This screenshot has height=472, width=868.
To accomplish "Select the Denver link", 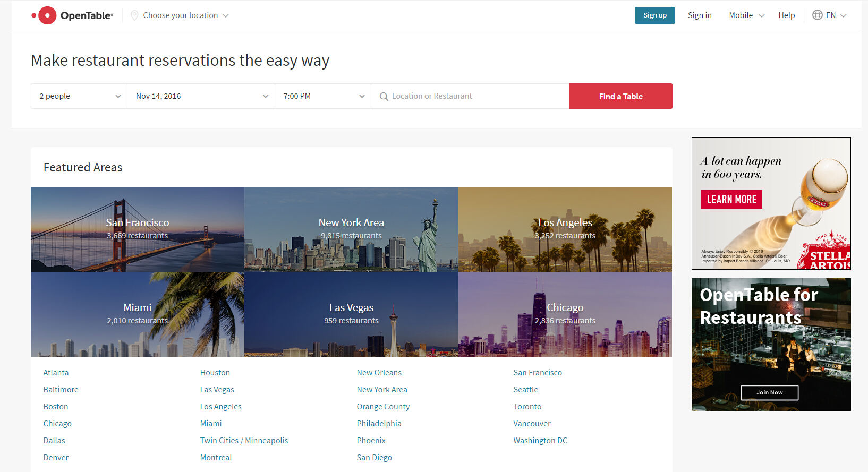I will click(x=56, y=458).
